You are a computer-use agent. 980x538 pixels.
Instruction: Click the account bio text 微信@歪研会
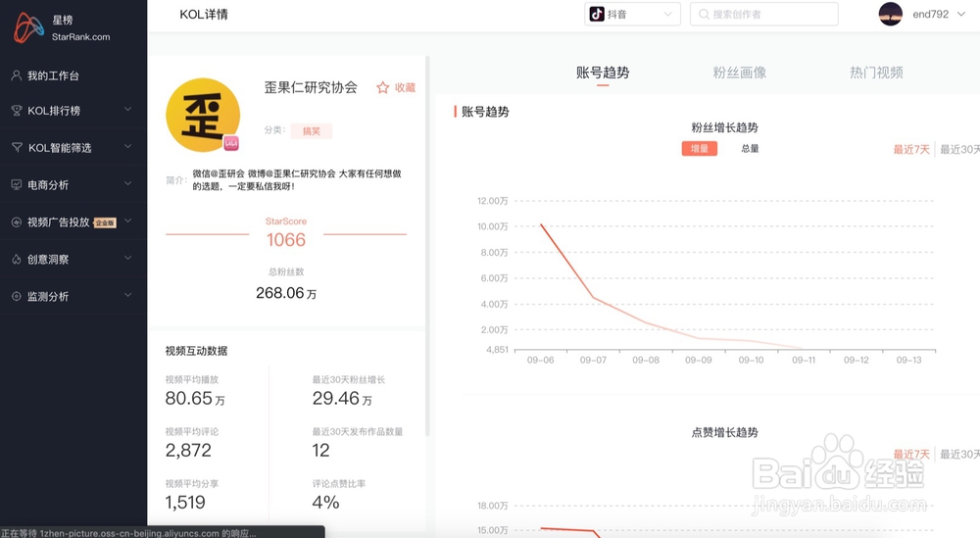pyautogui.click(x=297, y=180)
